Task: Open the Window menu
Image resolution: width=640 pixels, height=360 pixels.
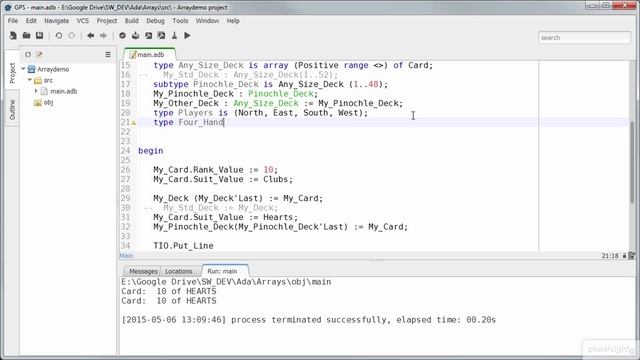Action: tap(207, 21)
